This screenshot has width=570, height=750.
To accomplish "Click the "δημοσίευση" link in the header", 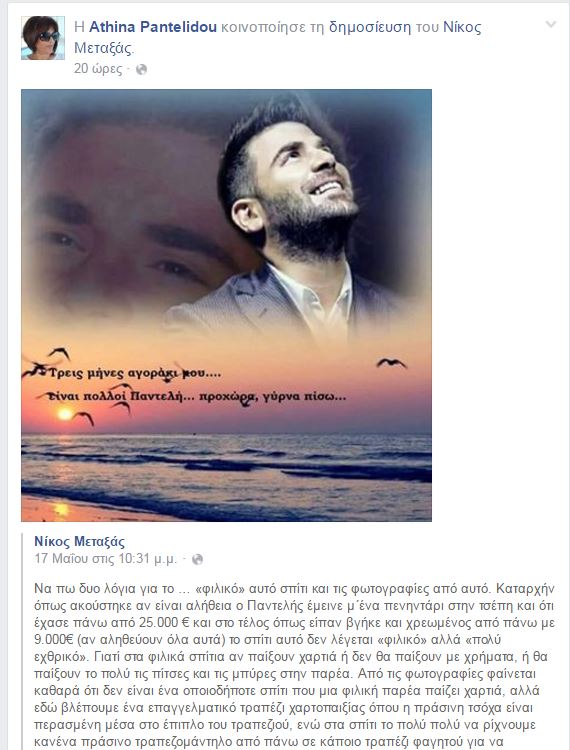I will point(370,27).
